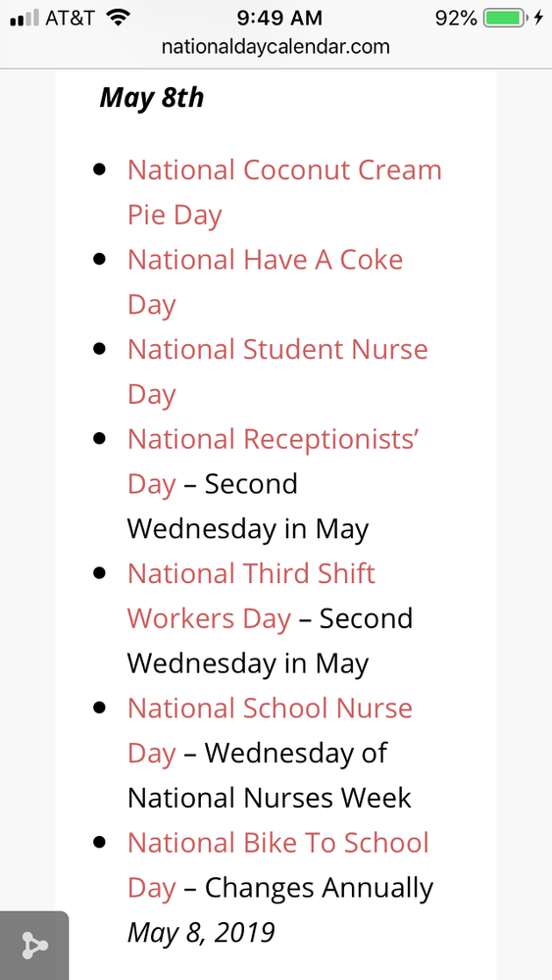Tap the battery icon in status bar
552x980 pixels.
pyautogui.click(x=505, y=18)
